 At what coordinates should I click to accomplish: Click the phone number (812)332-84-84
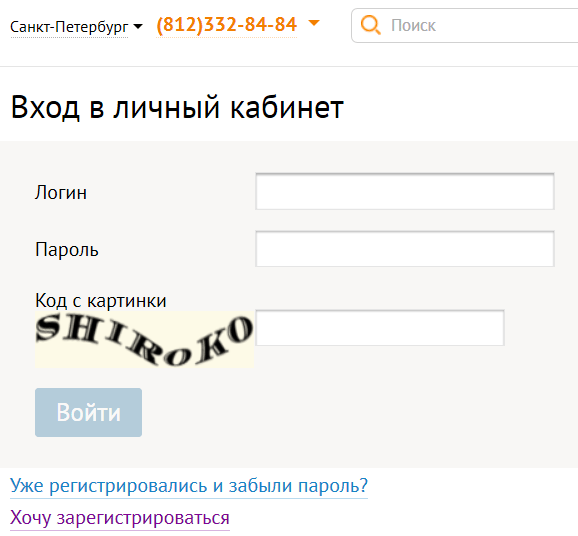click(x=226, y=25)
